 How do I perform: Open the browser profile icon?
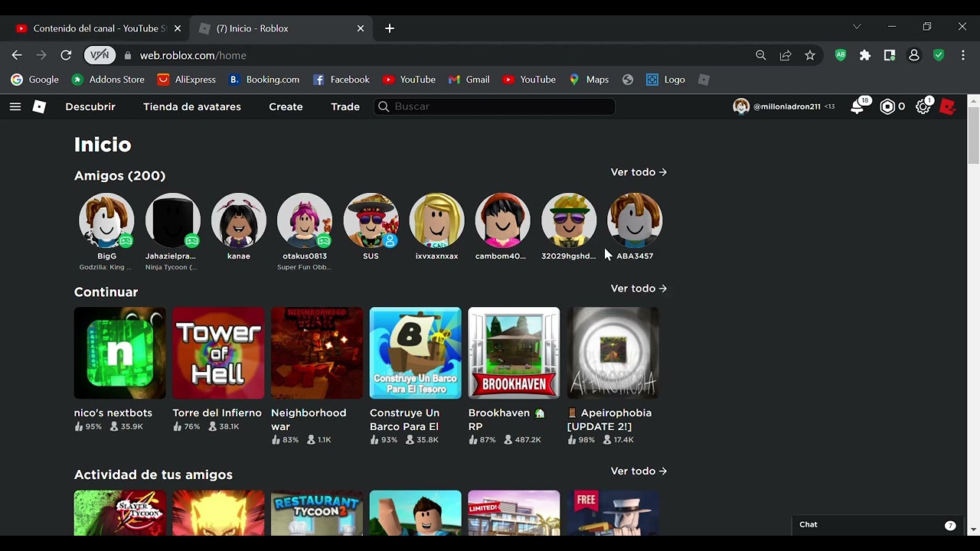[914, 55]
